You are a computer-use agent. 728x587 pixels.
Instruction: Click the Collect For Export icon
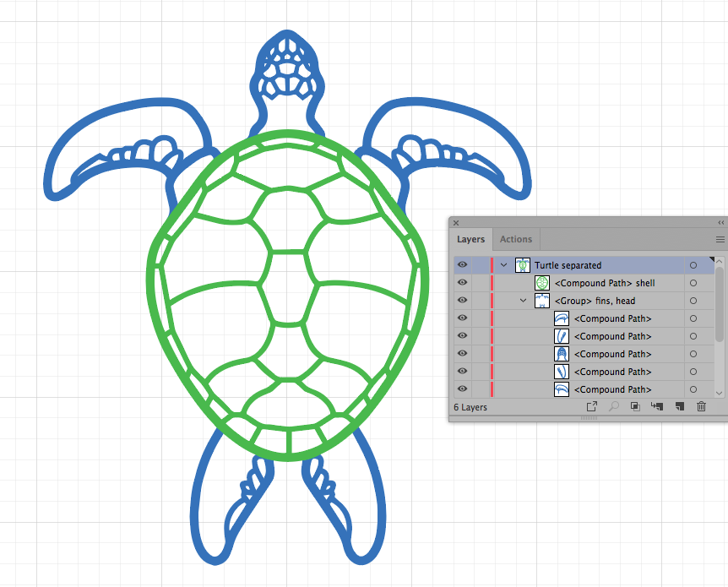(x=591, y=407)
